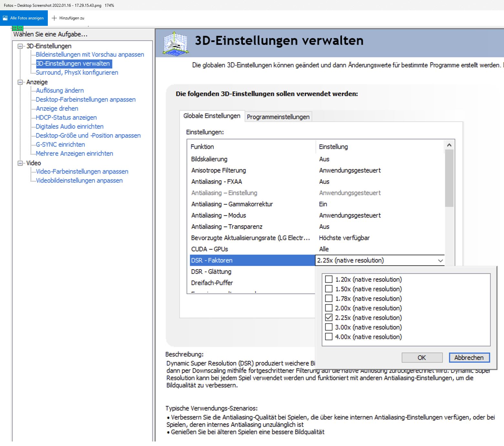Click the Alle value for CUDA – GPUs
The image size is (504, 446).
[x=324, y=249]
